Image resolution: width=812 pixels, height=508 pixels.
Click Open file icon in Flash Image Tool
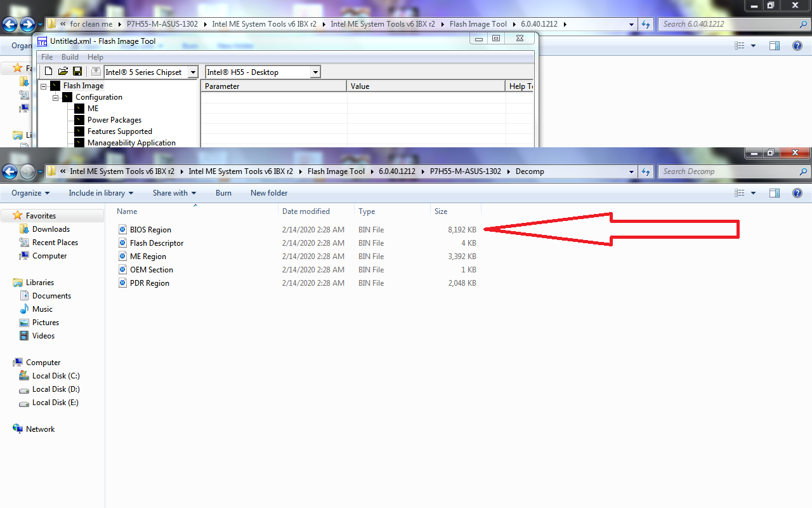(x=63, y=72)
